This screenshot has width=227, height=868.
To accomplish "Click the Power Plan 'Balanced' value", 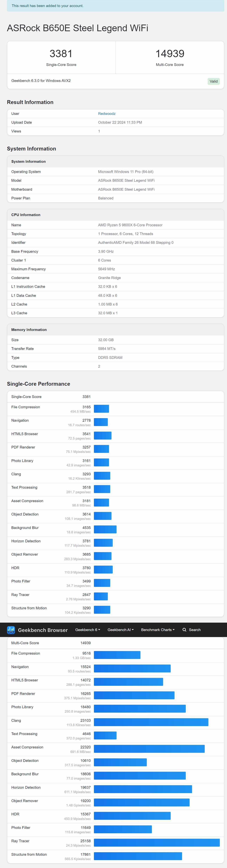I will point(106,198).
